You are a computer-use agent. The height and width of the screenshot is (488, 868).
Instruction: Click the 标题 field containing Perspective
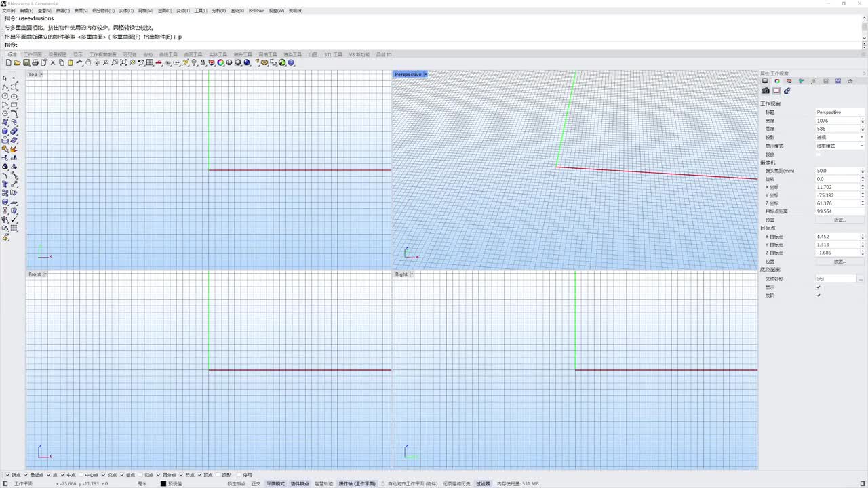click(x=840, y=113)
